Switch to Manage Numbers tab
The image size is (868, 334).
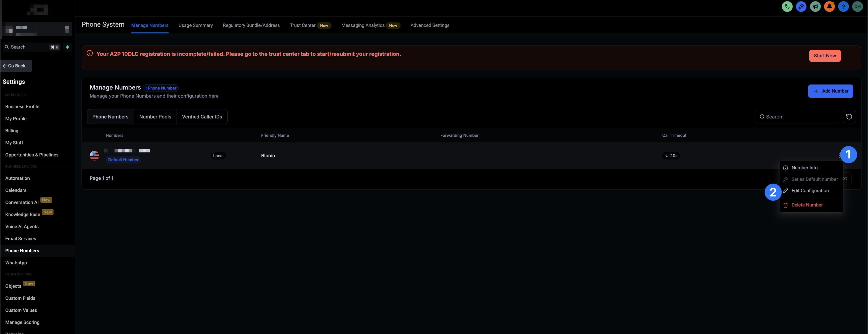[150, 25]
